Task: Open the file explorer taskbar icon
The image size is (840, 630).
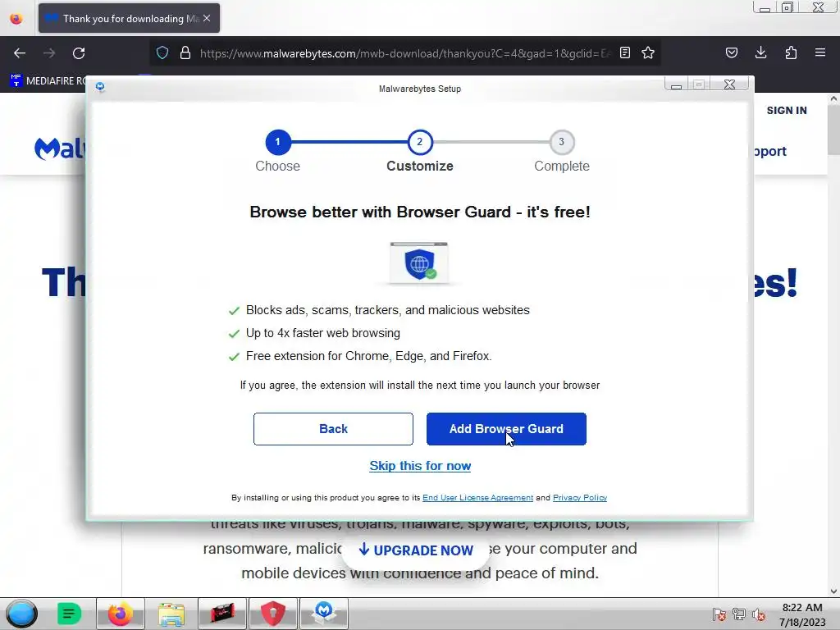Action: [x=171, y=614]
